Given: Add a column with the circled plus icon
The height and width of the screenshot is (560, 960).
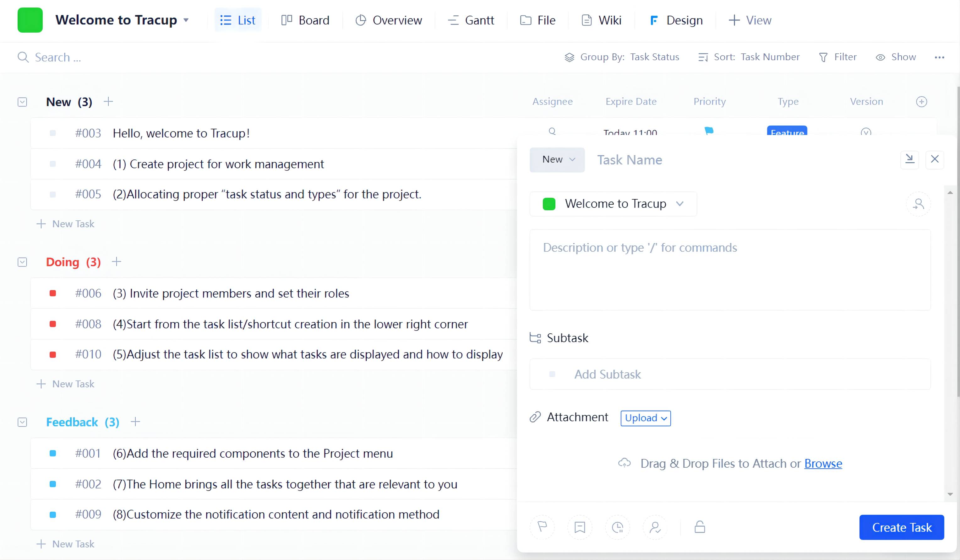Looking at the screenshot, I should (921, 102).
